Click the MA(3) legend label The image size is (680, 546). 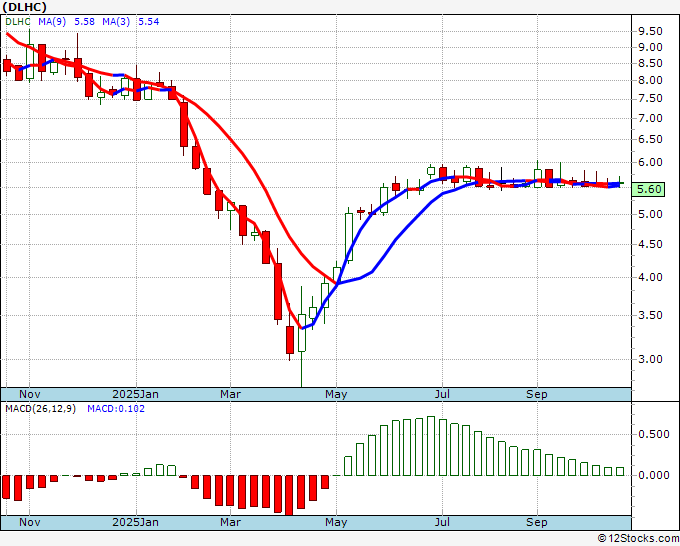click(116, 22)
